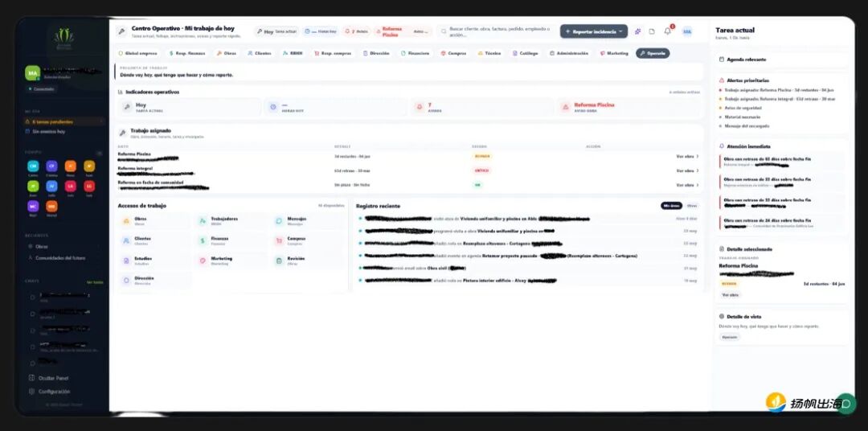Click Ver obra for Reforma integral row
Viewport: 868px width, 431px height.
687,170
